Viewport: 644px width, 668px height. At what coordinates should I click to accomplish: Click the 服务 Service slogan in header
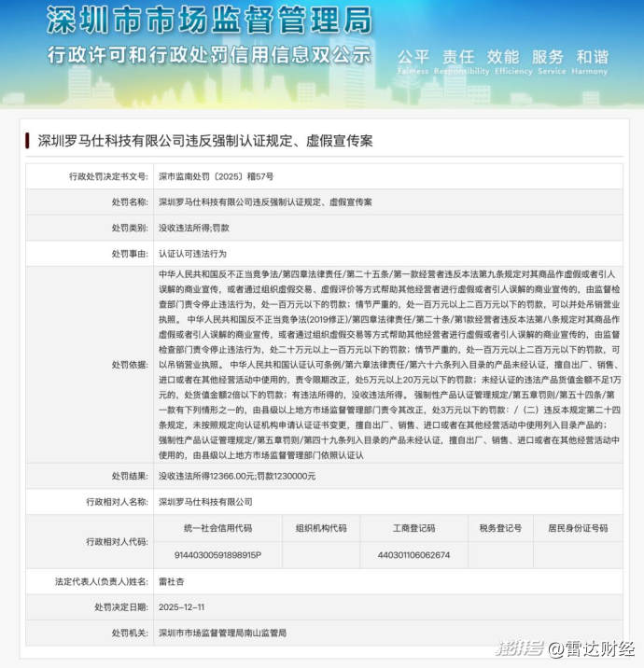(x=548, y=56)
